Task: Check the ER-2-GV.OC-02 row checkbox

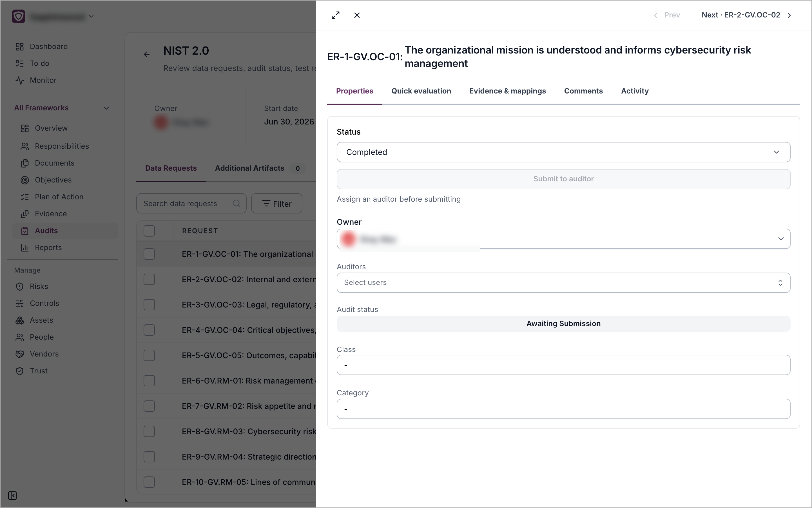Action: 149,279
